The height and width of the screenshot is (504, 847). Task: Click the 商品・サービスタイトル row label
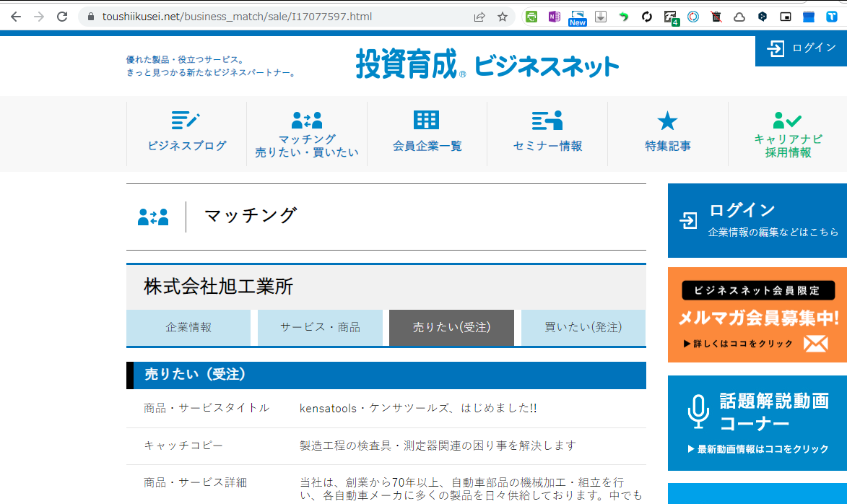pyautogui.click(x=207, y=408)
